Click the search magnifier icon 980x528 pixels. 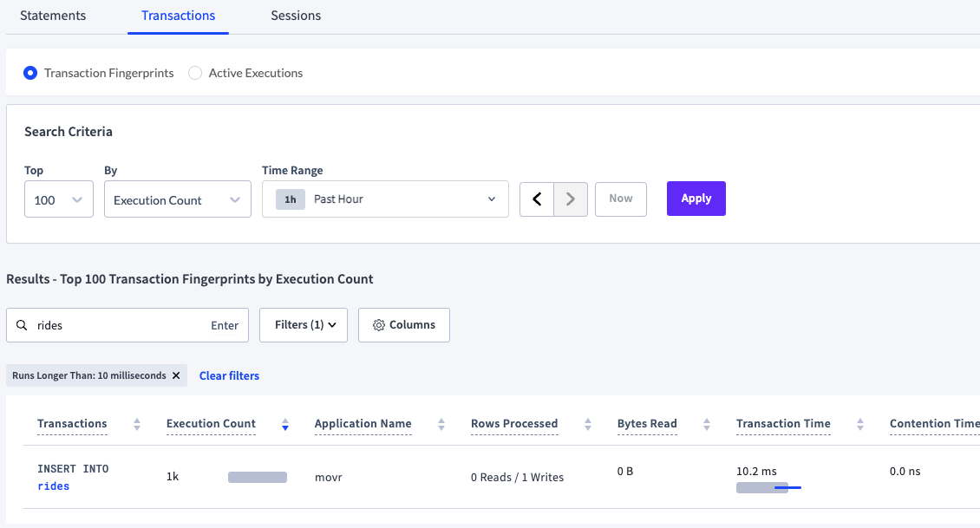point(22,326)
